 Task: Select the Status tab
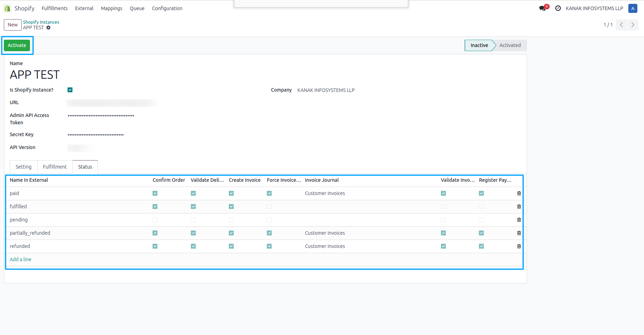pos(85,167)
